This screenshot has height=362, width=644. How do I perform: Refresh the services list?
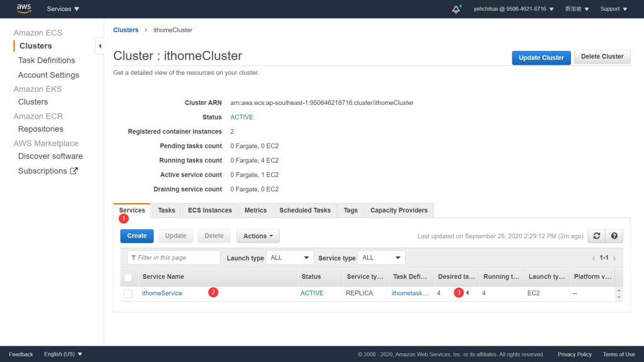(x=596, y=236)
